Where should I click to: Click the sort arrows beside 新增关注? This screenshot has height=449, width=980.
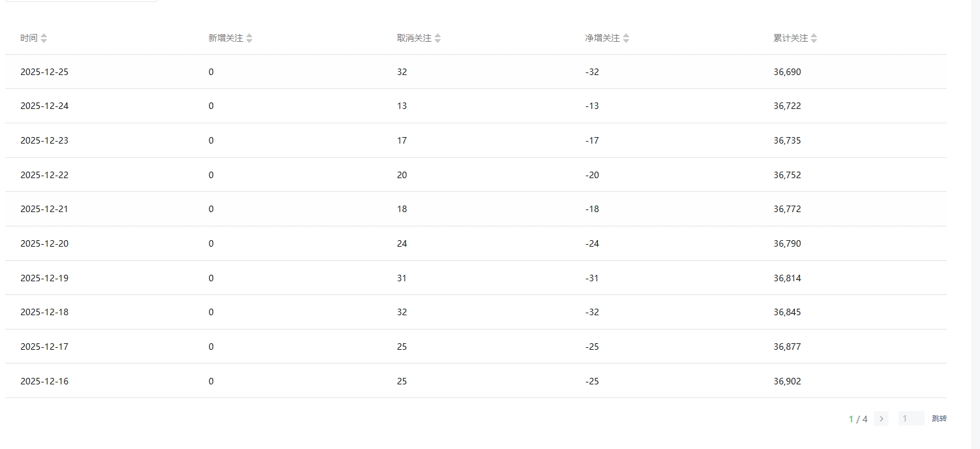[249, 39]
